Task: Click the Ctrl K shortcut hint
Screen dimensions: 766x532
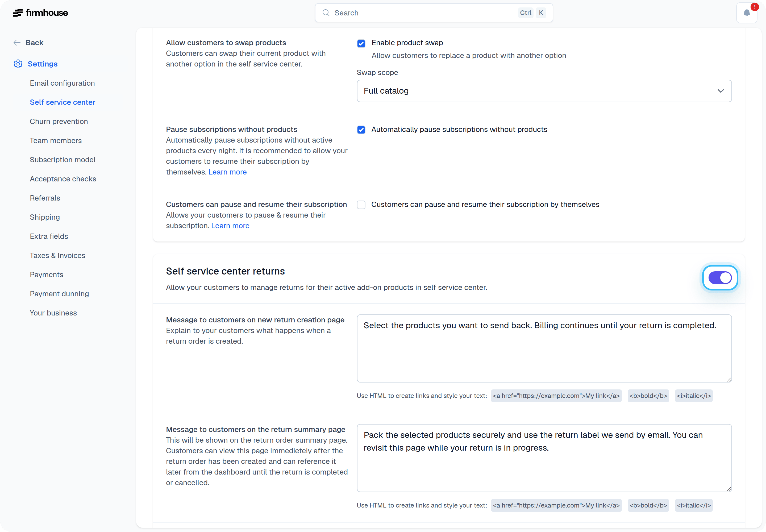Action: pos(532,13)
